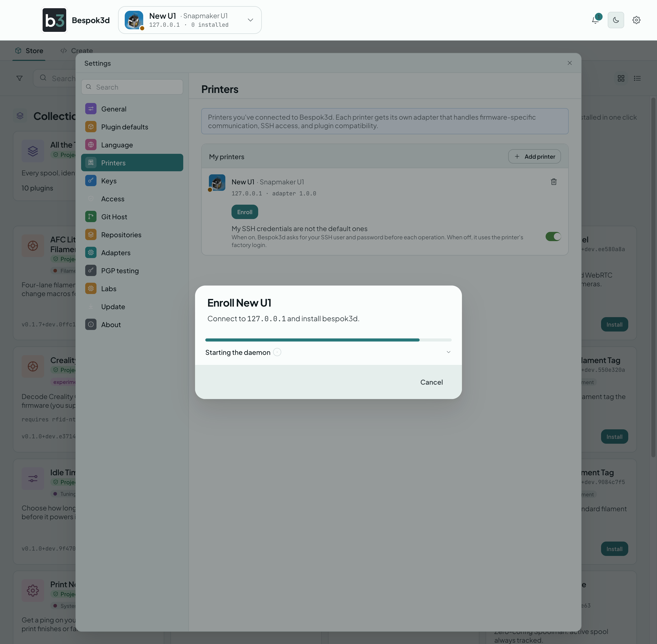Click the store Search field behind Settings
This screenshot has width=657, height=644.
pyautogui.click(x=55, y=78)
